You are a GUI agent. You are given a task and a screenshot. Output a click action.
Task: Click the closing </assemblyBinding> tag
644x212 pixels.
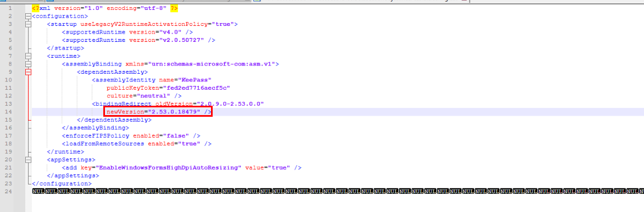95,128
